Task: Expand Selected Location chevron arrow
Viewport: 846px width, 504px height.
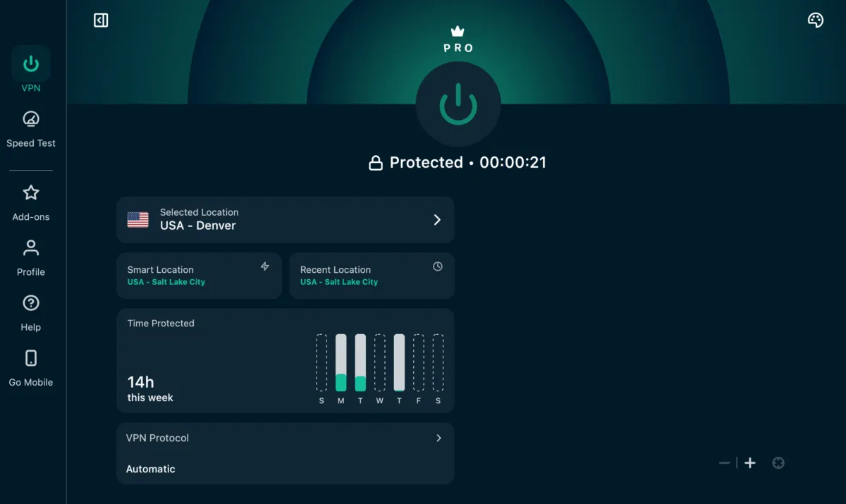Action: [x=437, y=219]
